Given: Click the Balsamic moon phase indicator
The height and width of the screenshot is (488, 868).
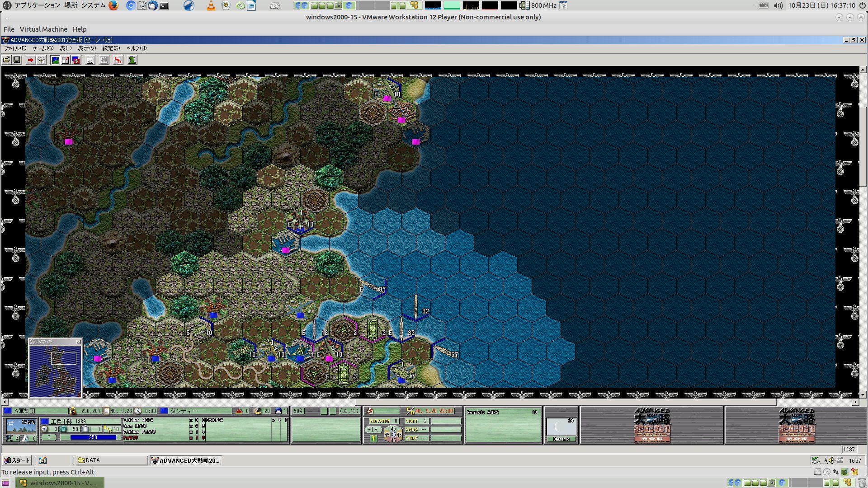Looking at the screenshot, I should pos(561,430).
